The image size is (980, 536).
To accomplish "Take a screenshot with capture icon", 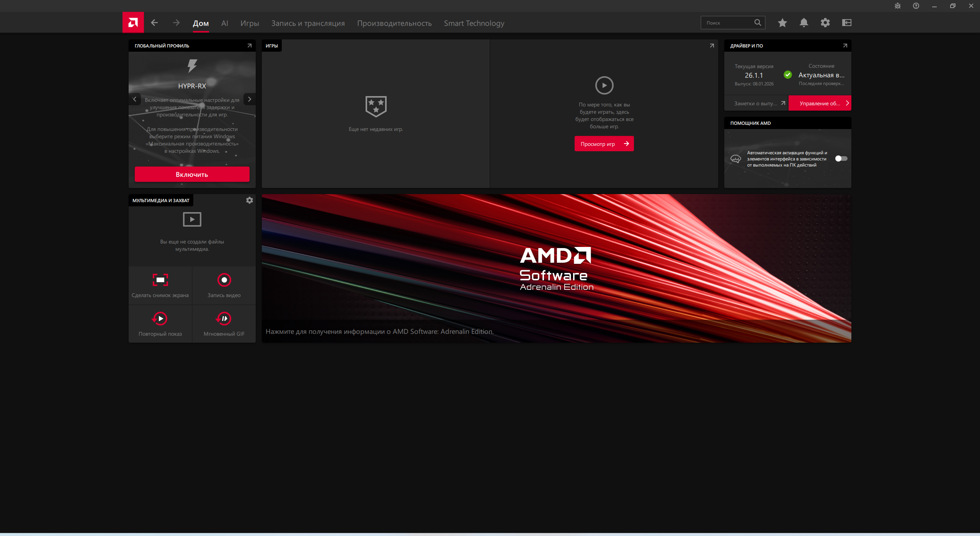I will pos(160,280).
